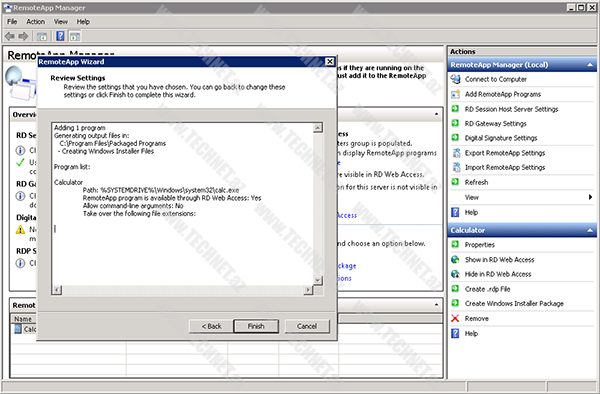Click Create Windows Installer Package action
Screen dimensions: 600x394
514,303
